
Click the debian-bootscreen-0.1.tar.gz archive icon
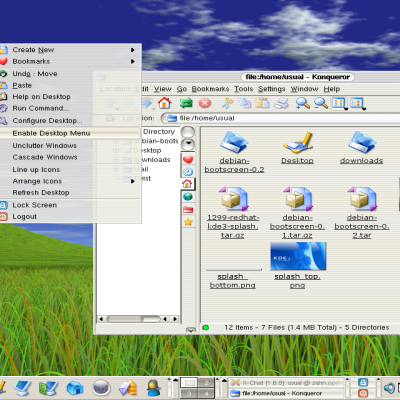click(298, 199)
